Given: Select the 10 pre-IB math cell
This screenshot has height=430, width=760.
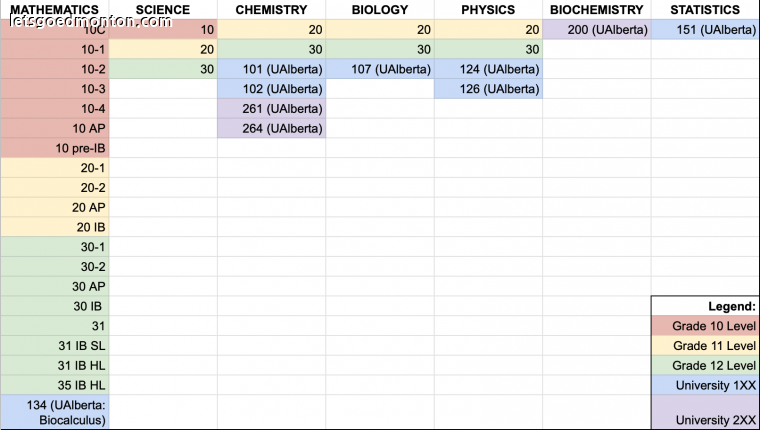Looking at the screenshot, I should (x=54, y=148).
